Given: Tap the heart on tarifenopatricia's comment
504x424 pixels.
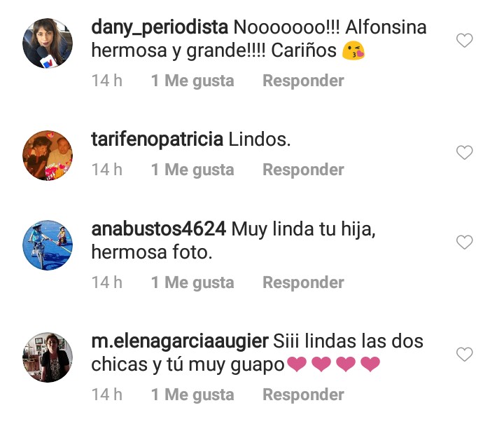Looking at the screenshot, I should [x=465, y=152].
